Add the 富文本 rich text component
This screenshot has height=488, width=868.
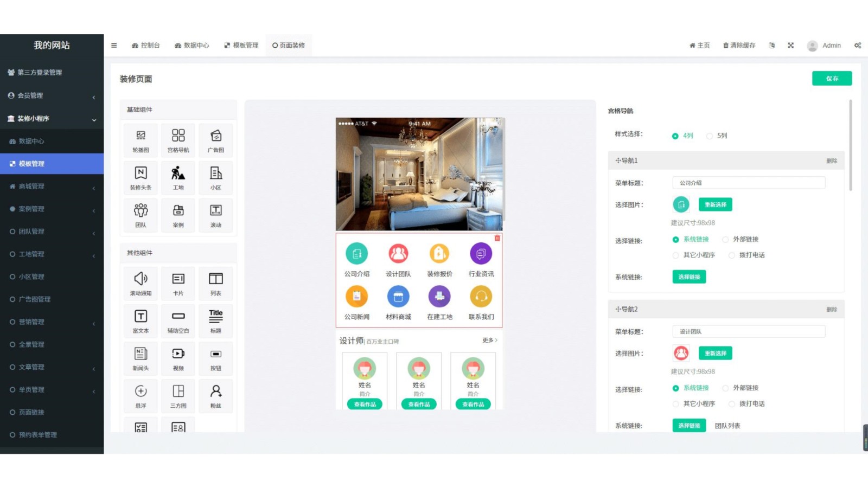tap(141, 320)
